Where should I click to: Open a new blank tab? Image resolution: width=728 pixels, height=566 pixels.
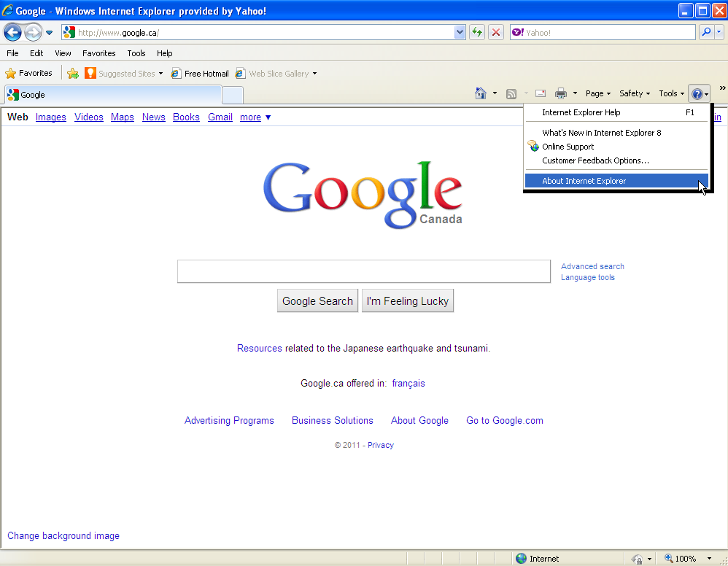[x=233, y=96]
